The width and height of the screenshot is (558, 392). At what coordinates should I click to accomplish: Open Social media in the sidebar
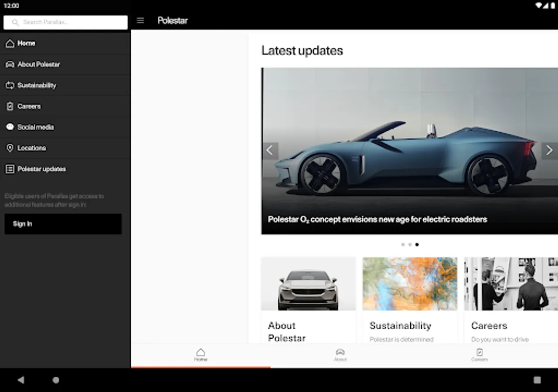click(x=65, y=127)
